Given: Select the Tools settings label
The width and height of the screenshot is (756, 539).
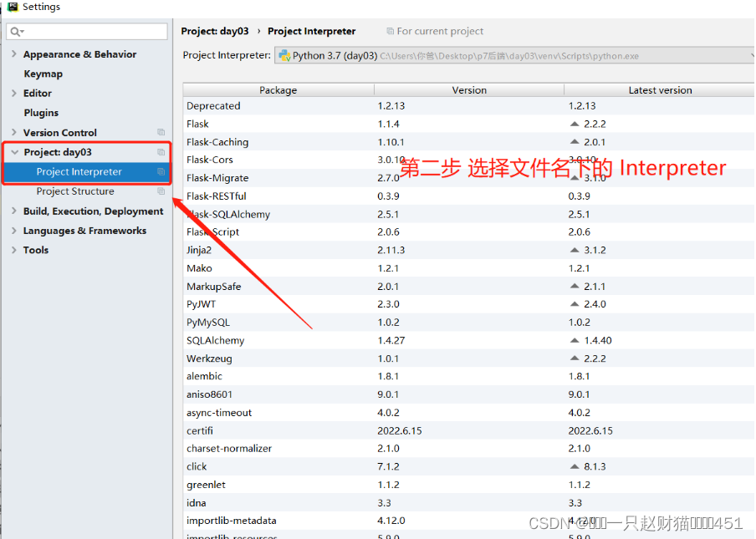Looking at the screenshot, I should coord(36,250).
